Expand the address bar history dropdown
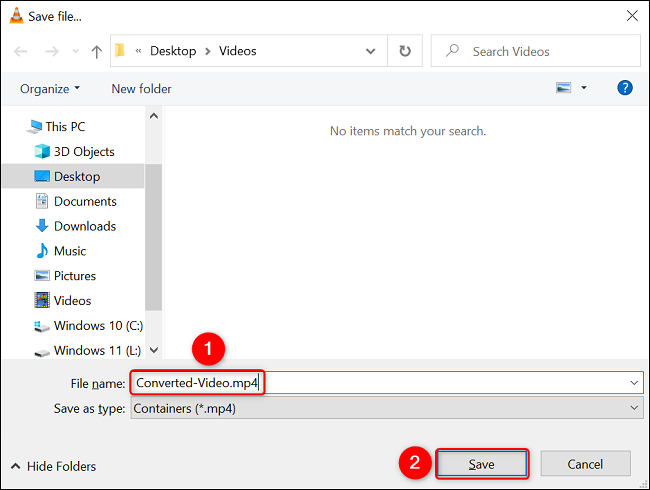Viewport: 650px width, 490px height. [370, 51]
